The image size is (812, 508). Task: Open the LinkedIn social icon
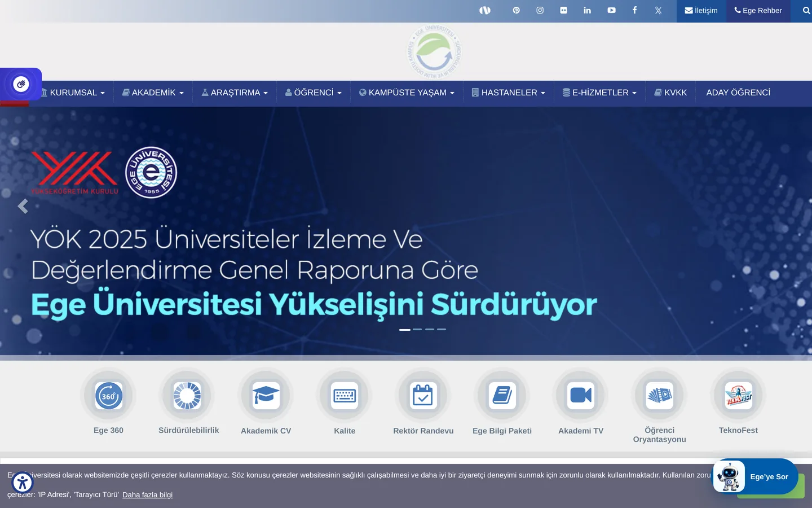[587, 10]
